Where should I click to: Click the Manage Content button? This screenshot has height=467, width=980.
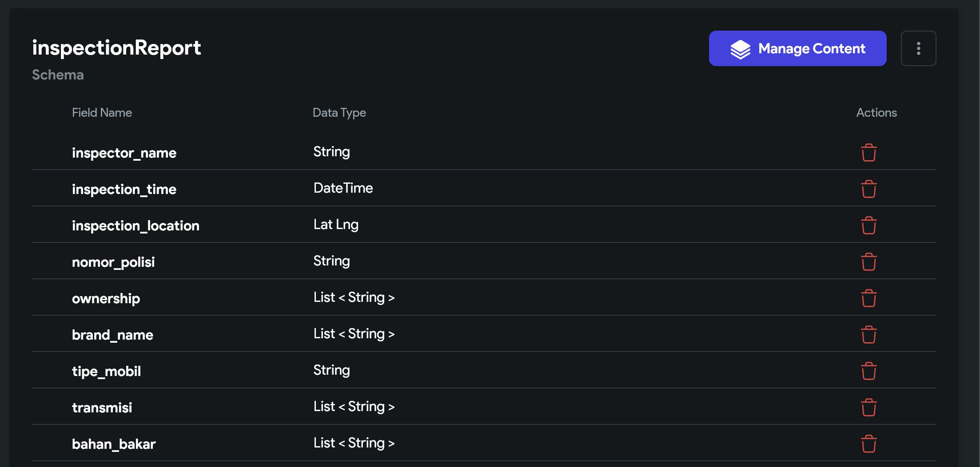[x=797, y=48]
